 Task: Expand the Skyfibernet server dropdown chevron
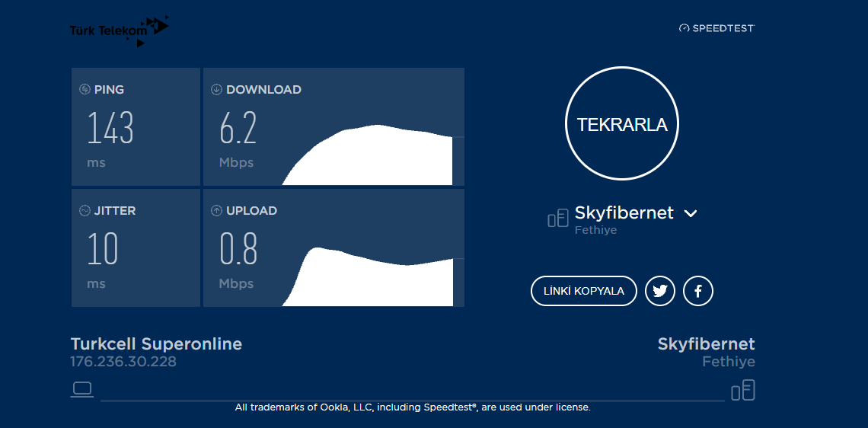pyautogui.click(x=691, y=213)
